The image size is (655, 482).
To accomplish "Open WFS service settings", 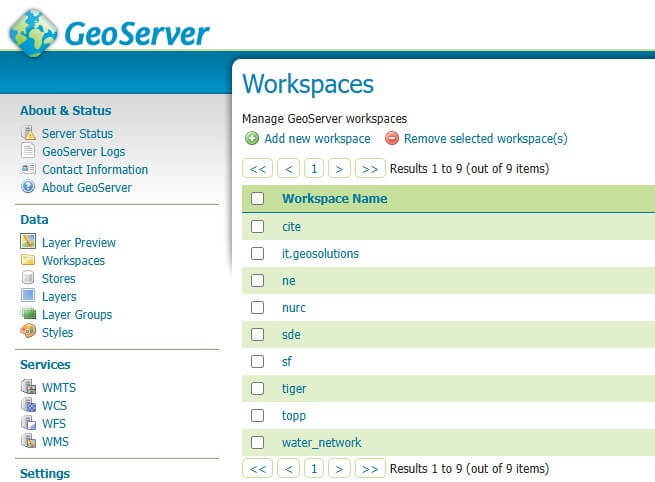I will coord(54,424).
